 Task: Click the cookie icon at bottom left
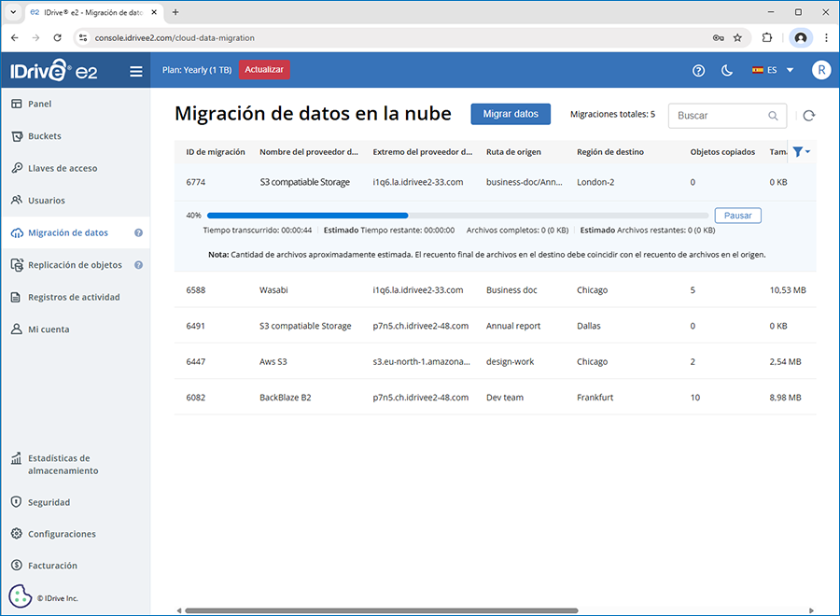[x=21, y=596]
